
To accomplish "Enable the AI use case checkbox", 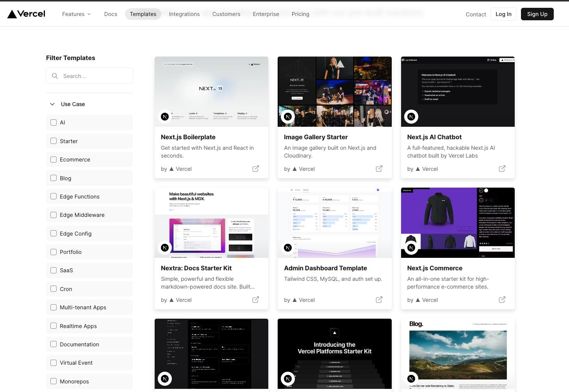I will point(54,122).
